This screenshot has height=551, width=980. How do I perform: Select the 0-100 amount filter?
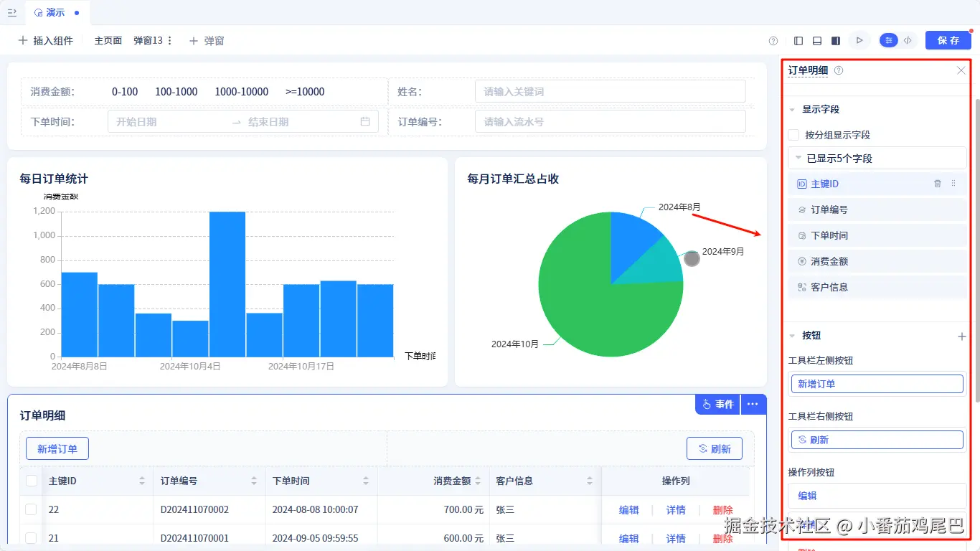pos(125,92)
